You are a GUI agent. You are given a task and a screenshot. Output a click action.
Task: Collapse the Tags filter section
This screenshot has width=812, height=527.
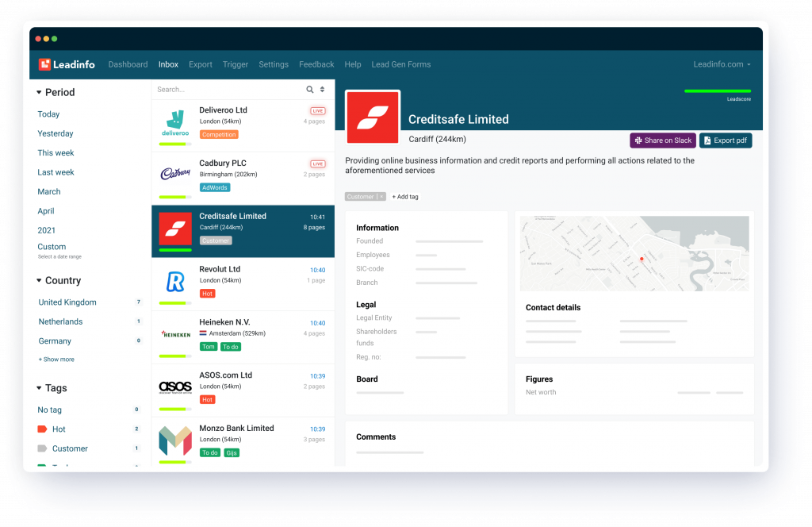tap(39, 388)
